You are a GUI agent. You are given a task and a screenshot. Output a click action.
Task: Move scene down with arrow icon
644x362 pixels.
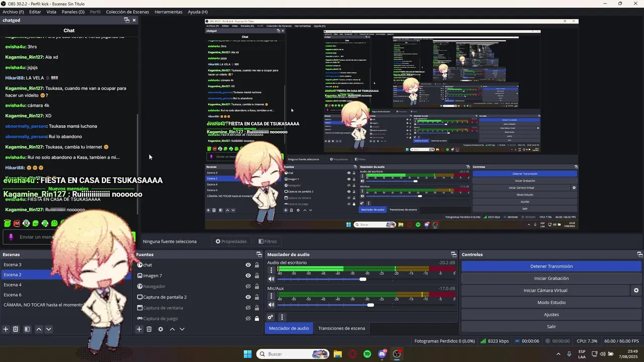(49, 329)
